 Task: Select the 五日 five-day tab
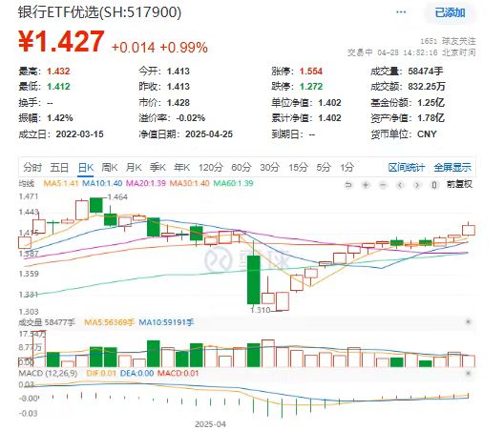point(59,167)
